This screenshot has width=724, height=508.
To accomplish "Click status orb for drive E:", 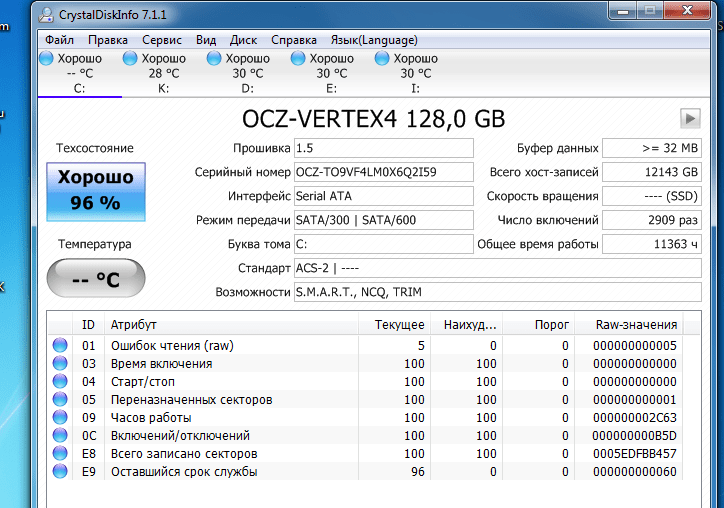I will (298, 59).
